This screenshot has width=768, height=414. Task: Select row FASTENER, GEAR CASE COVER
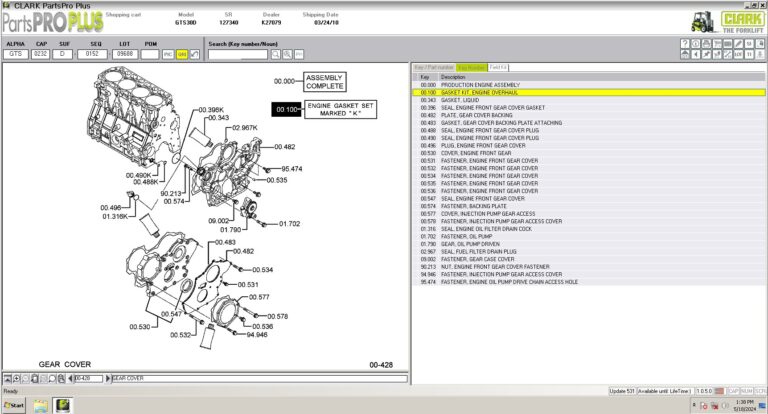point(588,259)
